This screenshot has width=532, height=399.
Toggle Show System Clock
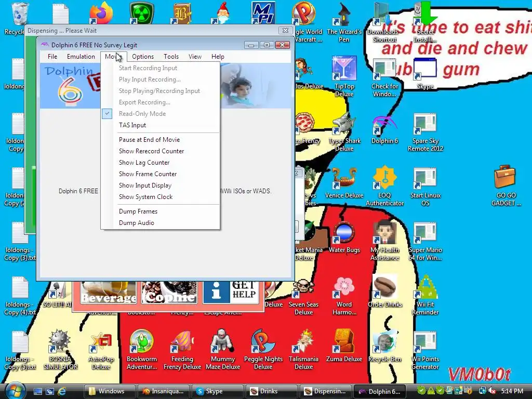(x=161, y=197)
